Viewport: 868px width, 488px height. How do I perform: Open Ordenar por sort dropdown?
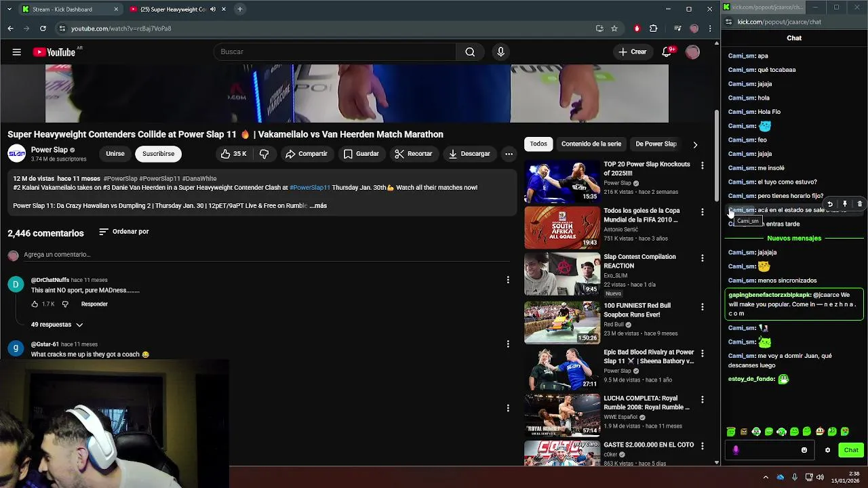123,232
